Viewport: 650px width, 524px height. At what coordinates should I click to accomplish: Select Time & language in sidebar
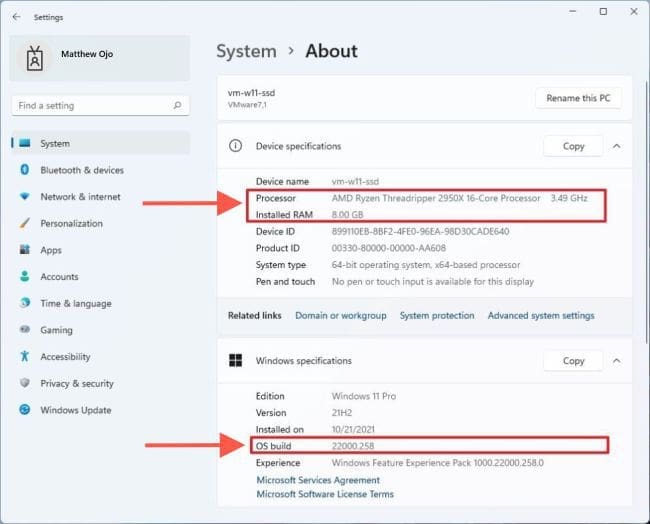coord(75,304)
